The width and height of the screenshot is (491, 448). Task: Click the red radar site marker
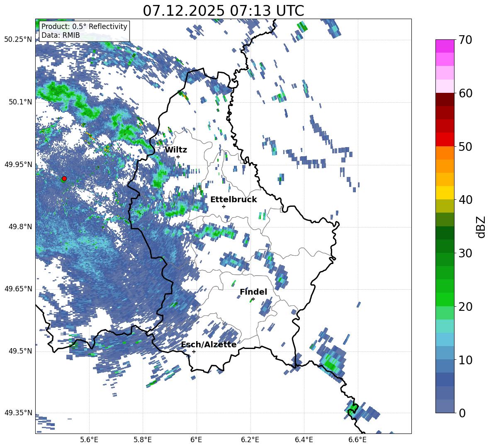point(64,179)
